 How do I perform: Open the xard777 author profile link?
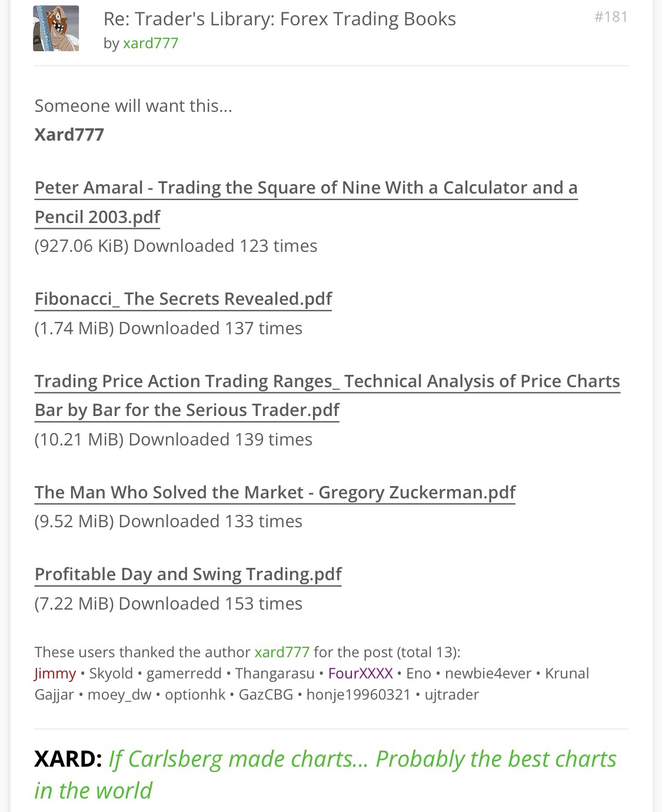click(x=150, y=44)
